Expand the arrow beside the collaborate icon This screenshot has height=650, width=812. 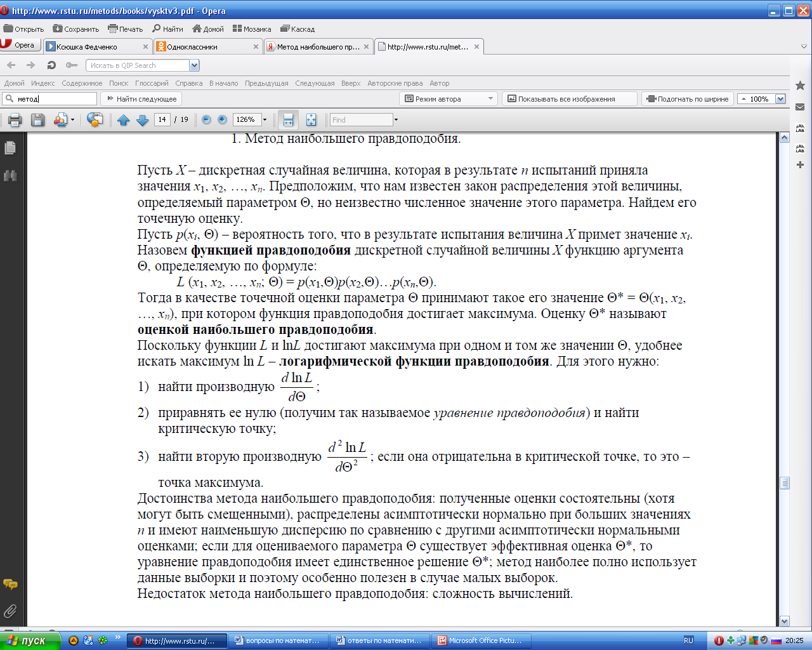click(x=72, y=119)
